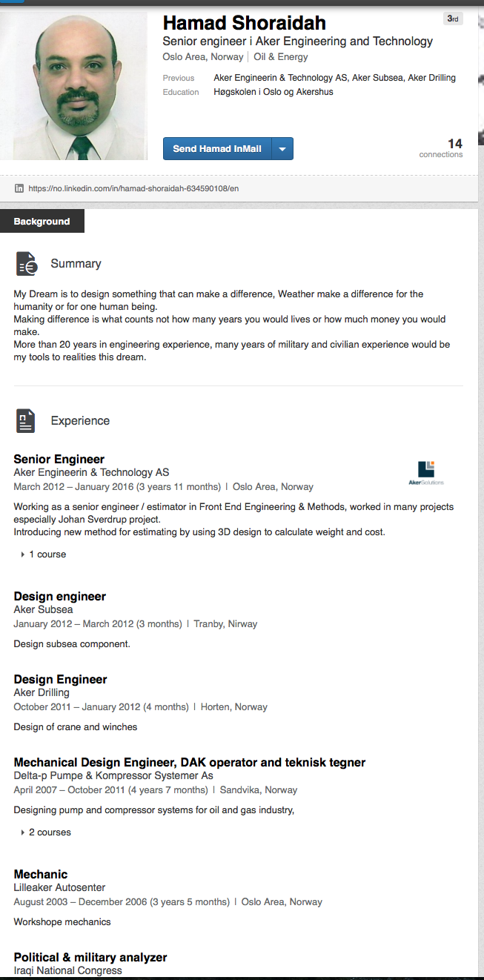484x980 pixels.
Task: Open the Lilleaker Autosenter company link
Action: [59, 887]
